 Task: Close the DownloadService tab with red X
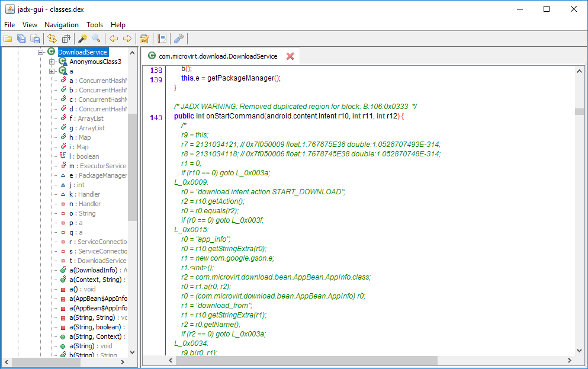(x=290, y=56)
